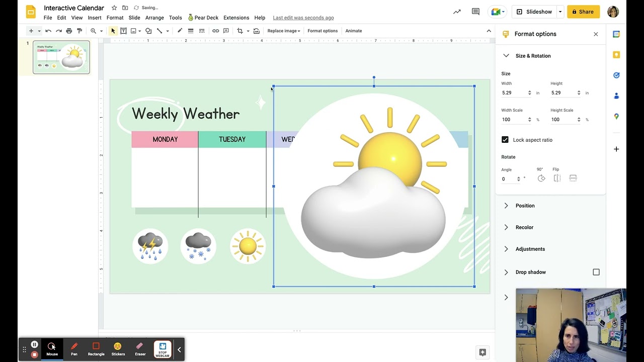Click the zoom magnifier icon
Screen dimensions: 644x362
pos(93,31)
